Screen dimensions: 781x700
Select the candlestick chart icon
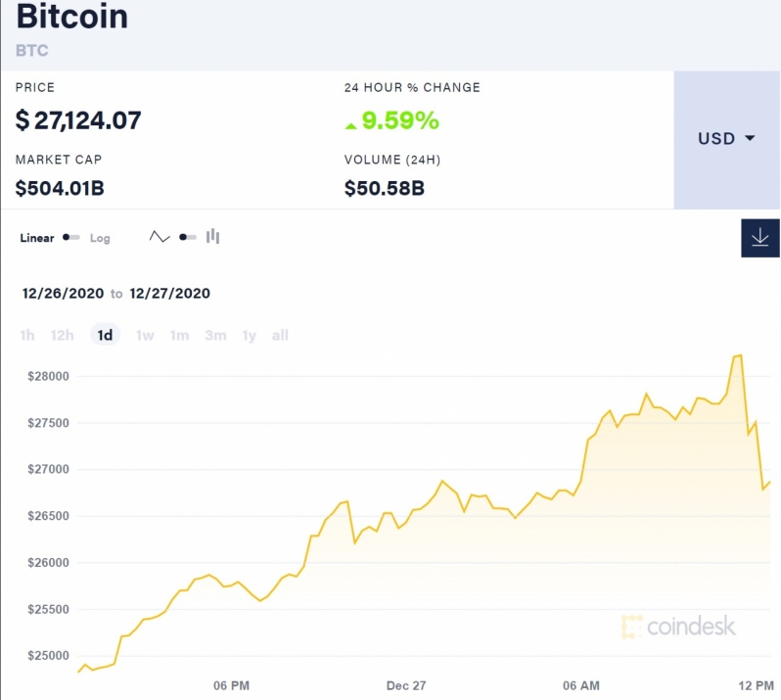(212, 236)
